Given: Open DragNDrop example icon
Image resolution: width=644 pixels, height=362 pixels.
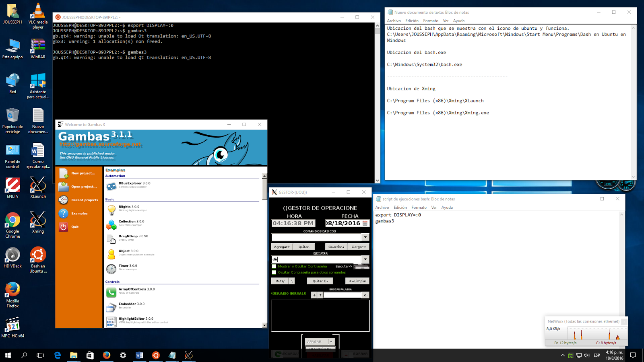Looking at the screenshot, I should coord(111,239).
